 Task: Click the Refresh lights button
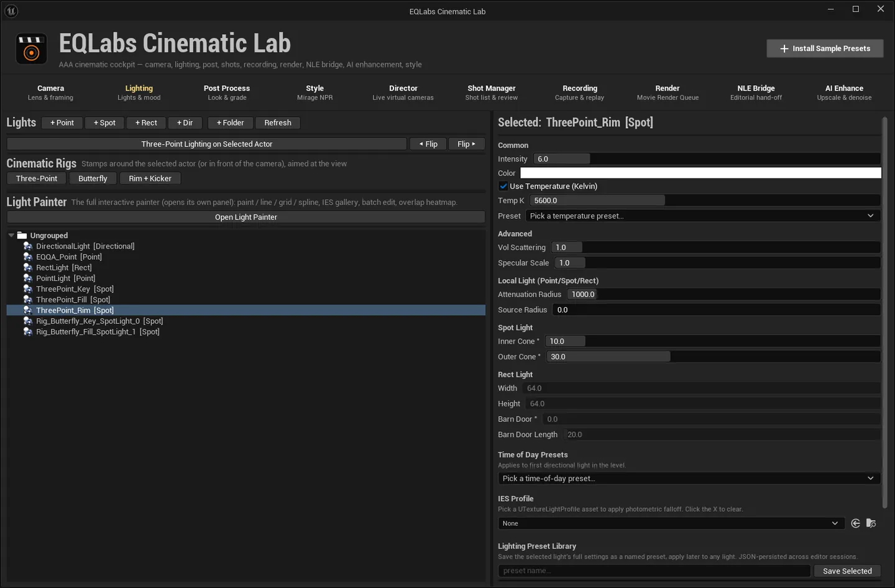(278, 122)
